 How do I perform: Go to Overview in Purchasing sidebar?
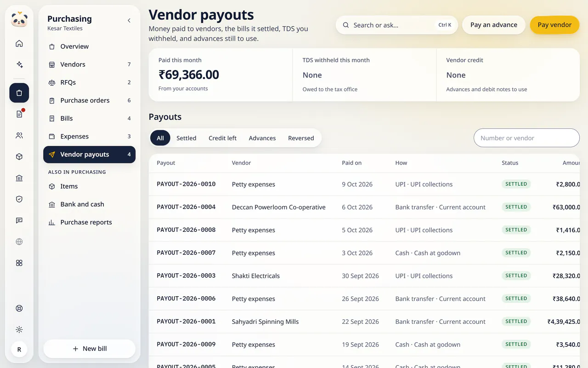coord(89,46)
